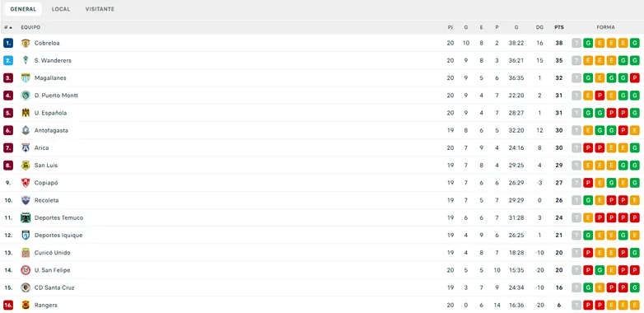
Task: Click the U. Española crest icon
Action: [26, 113]
